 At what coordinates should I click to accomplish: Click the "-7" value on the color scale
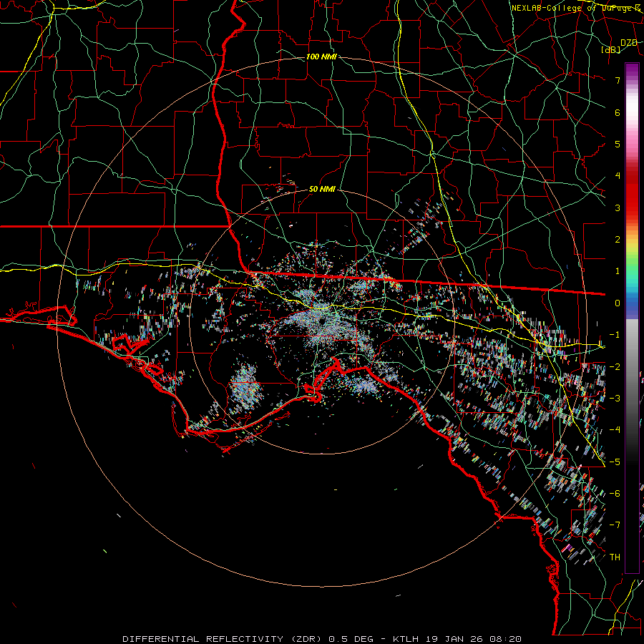pyautogui.click(x=615, y=525)
